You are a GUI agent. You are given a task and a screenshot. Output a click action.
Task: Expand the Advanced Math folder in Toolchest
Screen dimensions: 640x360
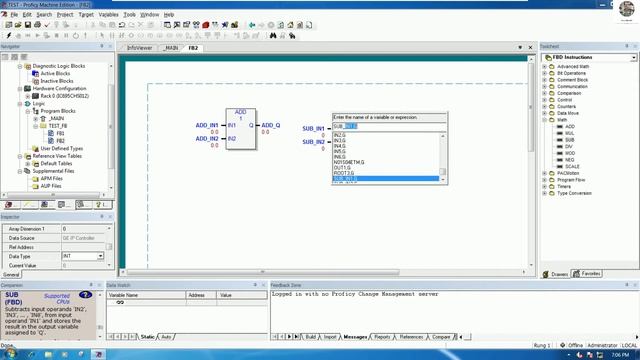544,67
